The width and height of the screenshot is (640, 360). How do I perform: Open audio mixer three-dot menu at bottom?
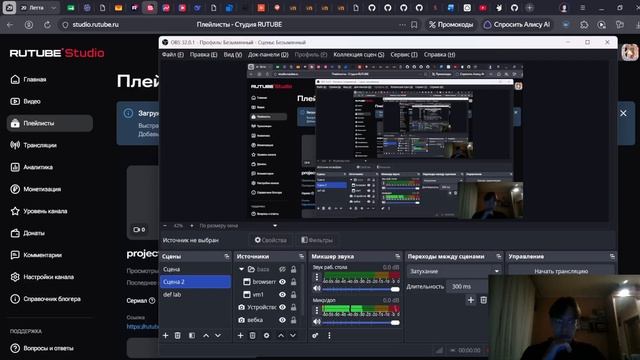pos(329,336)
